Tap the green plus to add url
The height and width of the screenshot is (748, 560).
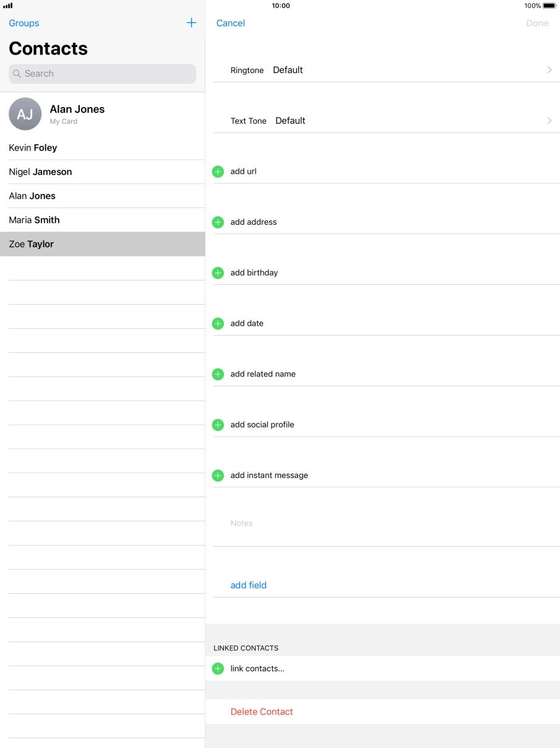[x=218, y=172]
